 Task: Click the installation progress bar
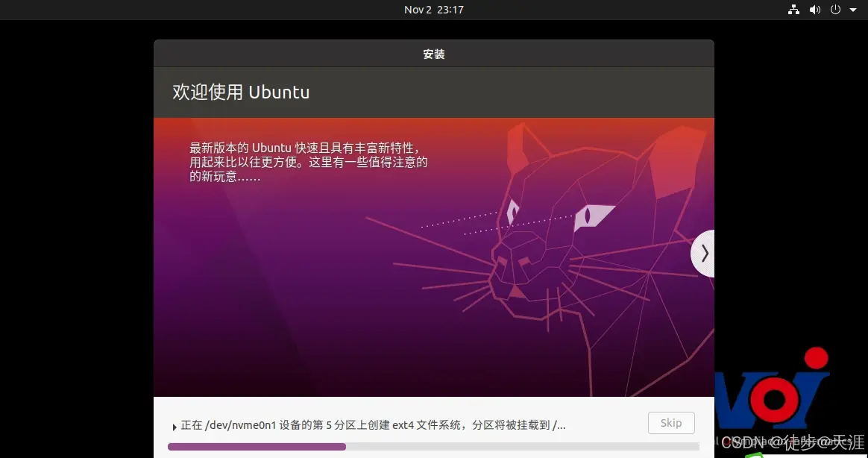[433, 446]
